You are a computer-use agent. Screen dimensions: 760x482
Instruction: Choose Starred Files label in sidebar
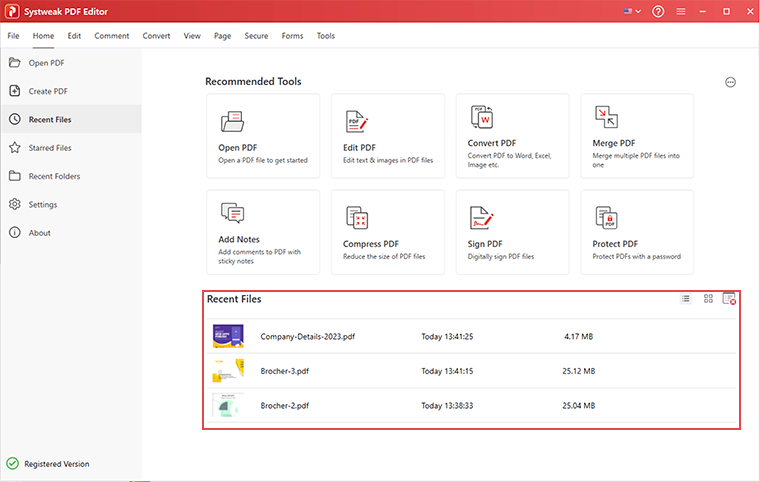[x=50, y=148]
